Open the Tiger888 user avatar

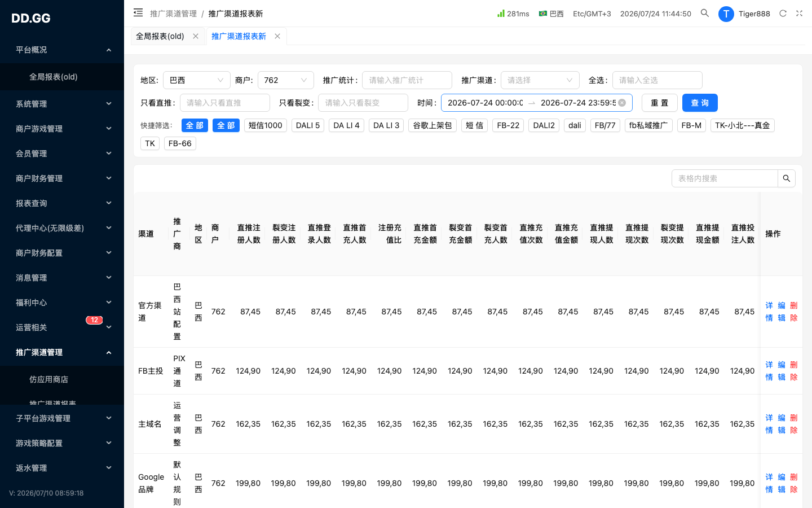click(726, 14)
